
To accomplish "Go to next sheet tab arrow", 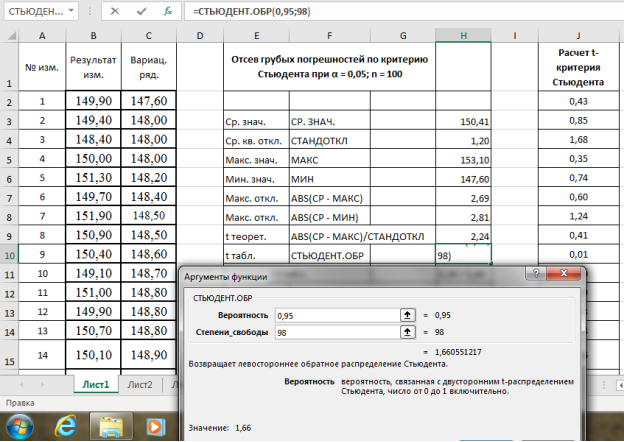I will (x=42, y=385).
